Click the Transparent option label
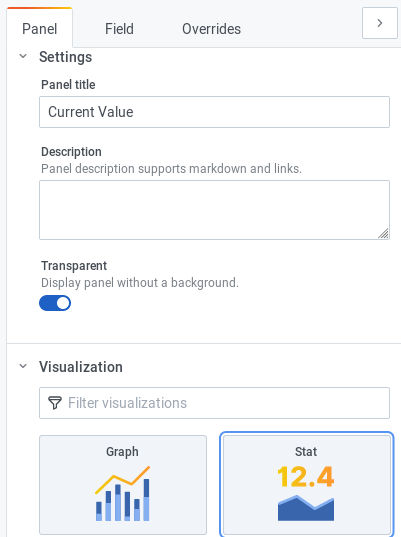401x537 pixels. click(x=74, y=266)
